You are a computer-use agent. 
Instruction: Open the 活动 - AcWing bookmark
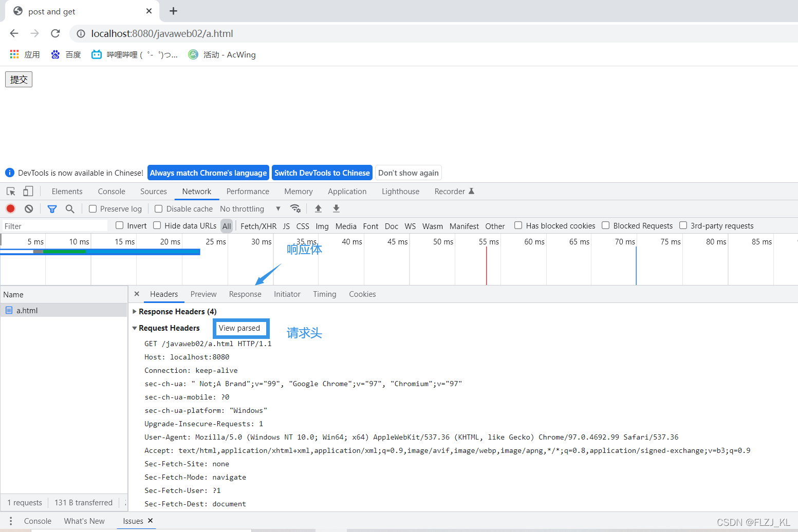tap(222, 54)
